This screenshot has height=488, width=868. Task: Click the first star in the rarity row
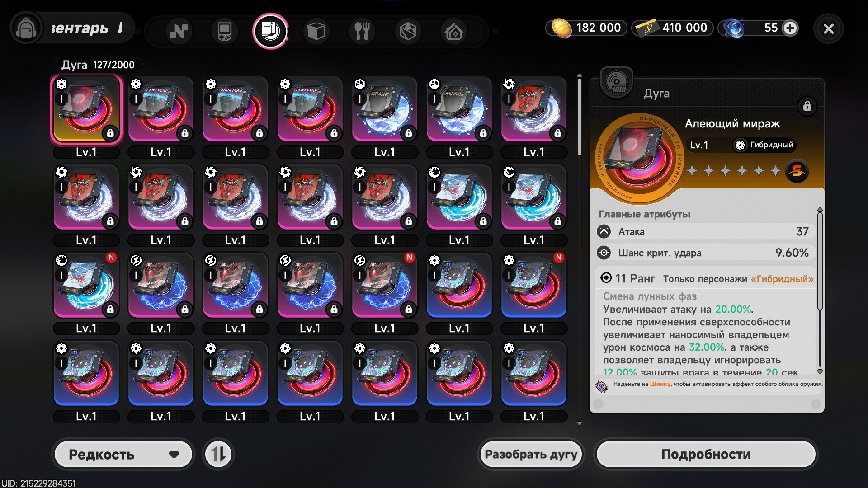692,171
